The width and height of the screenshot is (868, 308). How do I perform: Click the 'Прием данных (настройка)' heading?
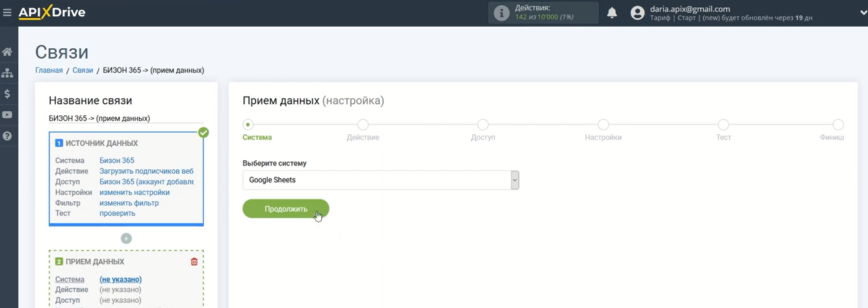(x=313, y=101)
